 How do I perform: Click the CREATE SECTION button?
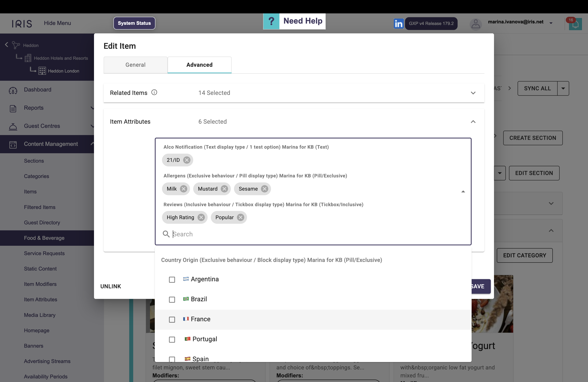click(533, 138)
